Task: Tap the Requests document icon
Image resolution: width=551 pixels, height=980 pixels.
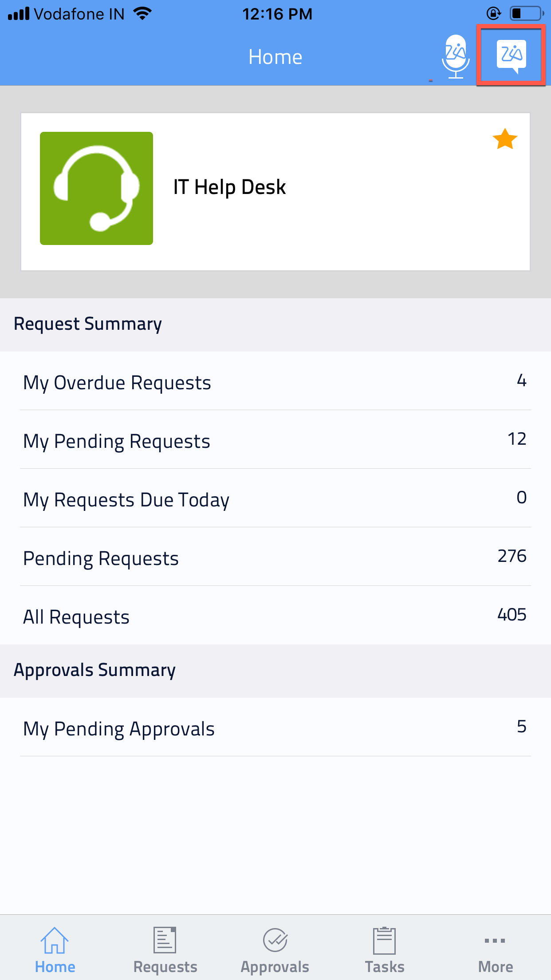Action: point(165,940)
